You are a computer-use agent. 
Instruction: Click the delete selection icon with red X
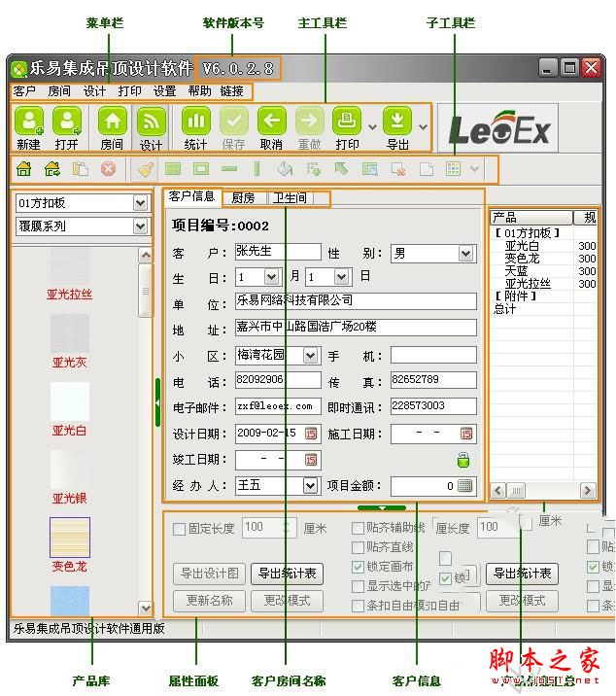click(x=398, y=169)
